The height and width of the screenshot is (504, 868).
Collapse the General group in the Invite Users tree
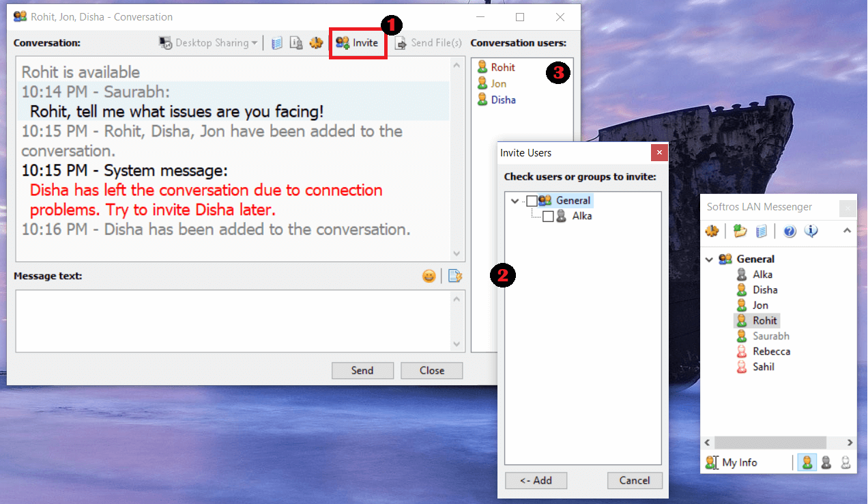click(x=515, y=201)
